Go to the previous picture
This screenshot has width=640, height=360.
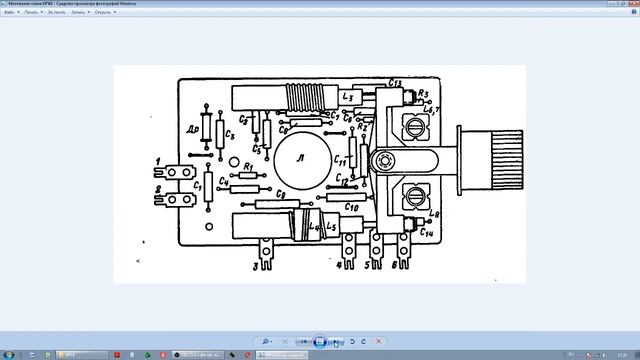(x=304, y=341)
